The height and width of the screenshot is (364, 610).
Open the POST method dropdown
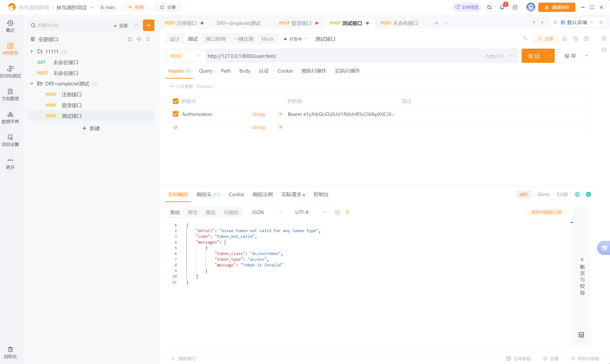coord(185,56)
